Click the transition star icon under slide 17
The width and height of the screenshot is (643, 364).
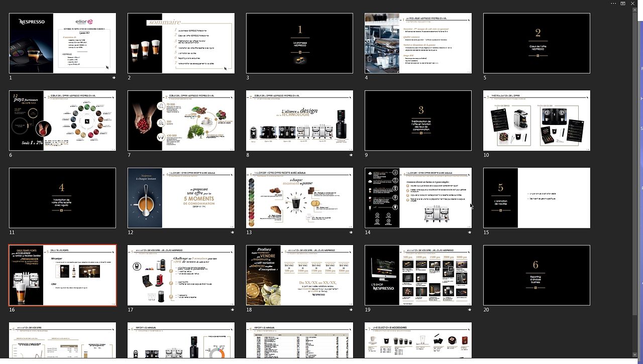[x=233, y=310]
